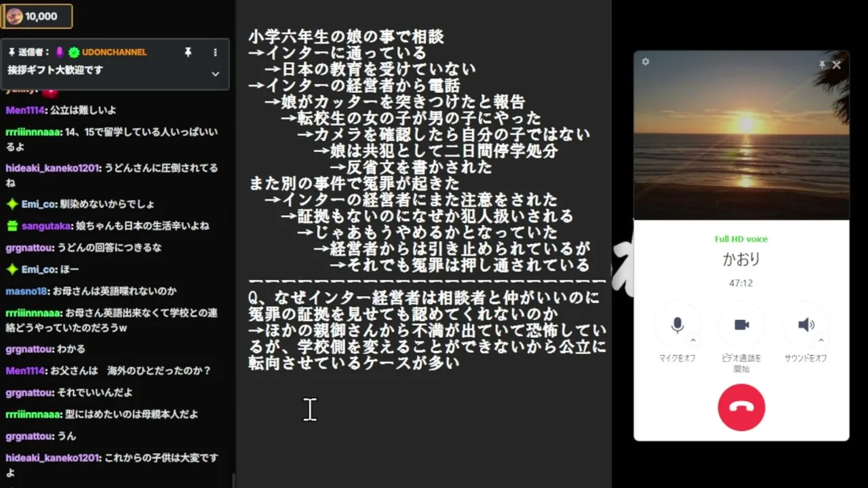The height and width of the screenshot is (488, 868).
Task: Open the UDONCHANNEL sender name
Action: [x=114, y=52]
